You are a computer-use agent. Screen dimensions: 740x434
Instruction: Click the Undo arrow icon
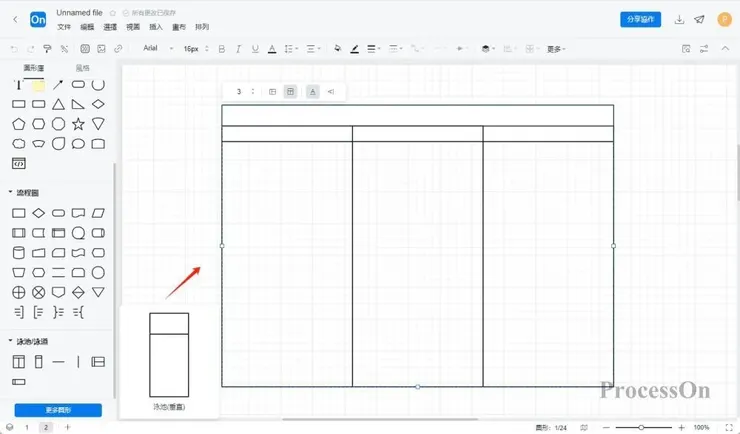14,49
